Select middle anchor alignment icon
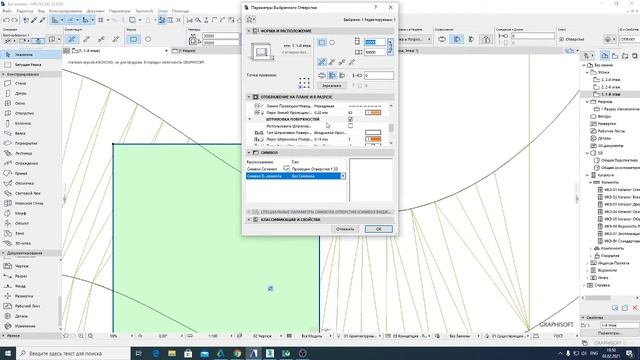Viewport: 640px width, 360px height. pos(332,76)
